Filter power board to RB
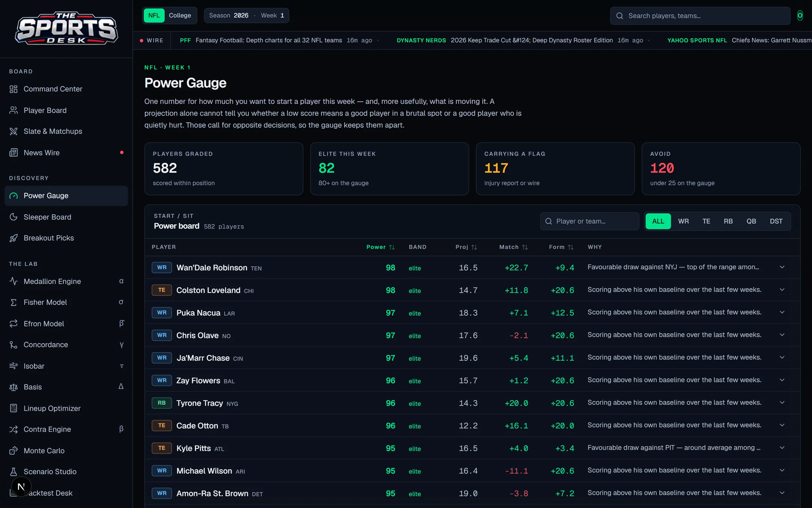Viewport: 812px width, 508px height. pos(728,221)
